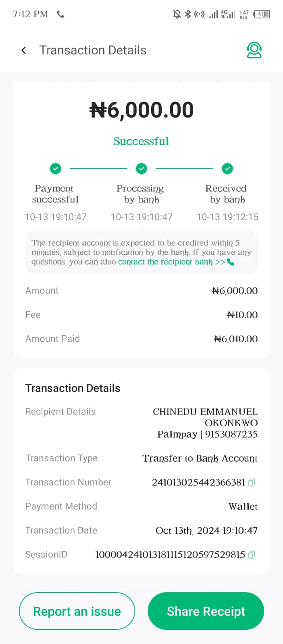
Task: Tap the Bluetooth status icon
Action: [x=187, y=14]
